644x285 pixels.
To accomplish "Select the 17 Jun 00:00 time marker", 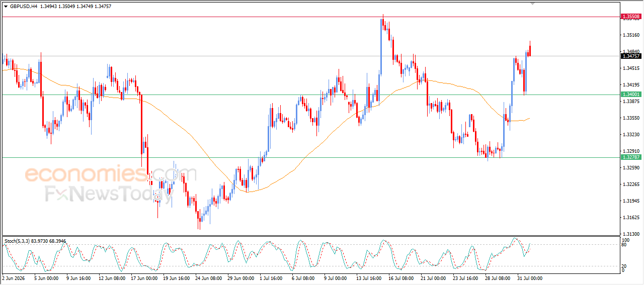I will [143, 278].
